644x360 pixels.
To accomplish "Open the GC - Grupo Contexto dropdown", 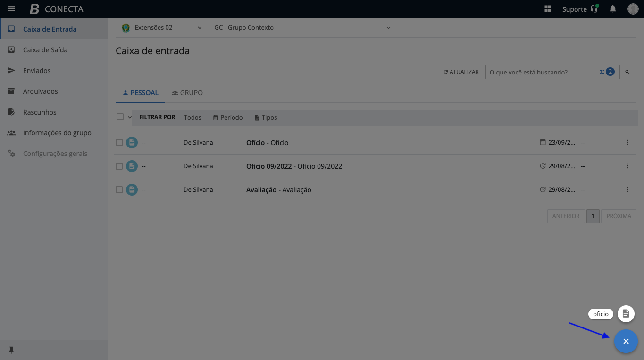I will coord(388,28).
